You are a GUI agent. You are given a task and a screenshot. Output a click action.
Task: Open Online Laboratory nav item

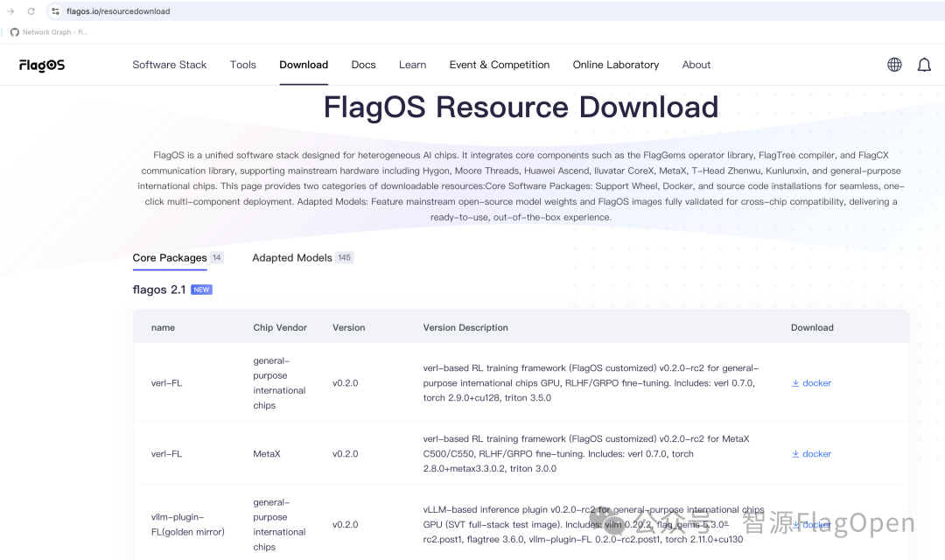(616, 65)
